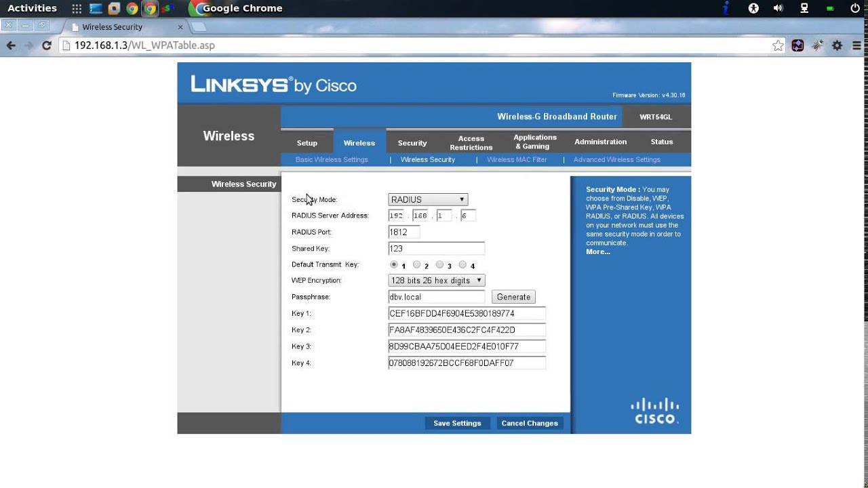Go back with the browser back arrow
The width and height of the screenshot is (868, 488).
11,45
